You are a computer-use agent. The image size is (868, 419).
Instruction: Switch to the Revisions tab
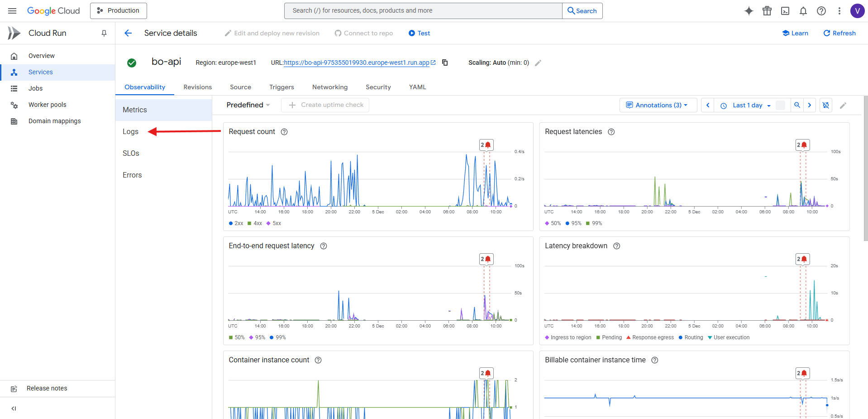[197, 87]
